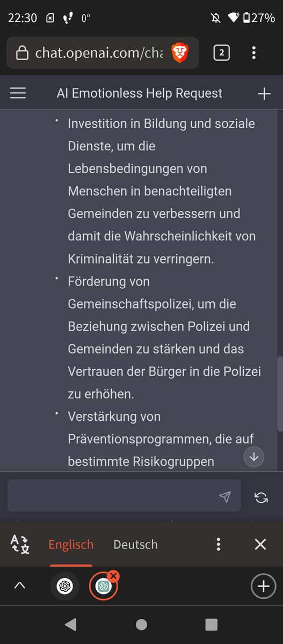
Task: Open the browser three-dot menu
Action: [254, 53]
